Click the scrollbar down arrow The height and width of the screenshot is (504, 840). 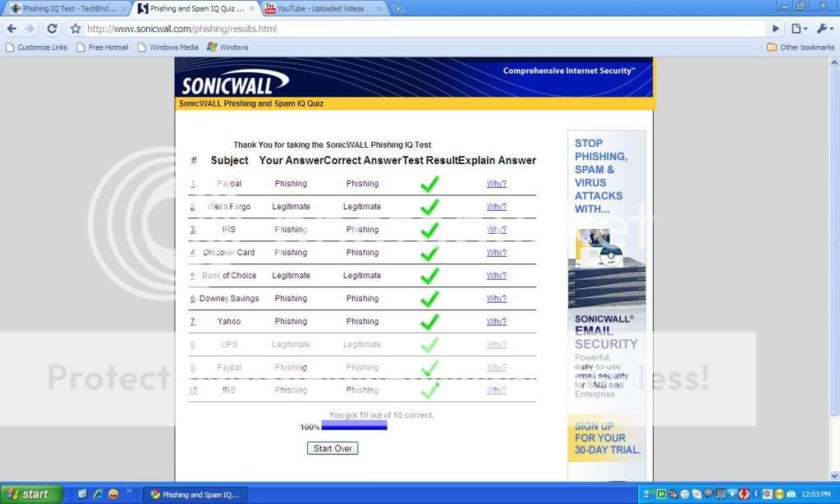point(834,475)
